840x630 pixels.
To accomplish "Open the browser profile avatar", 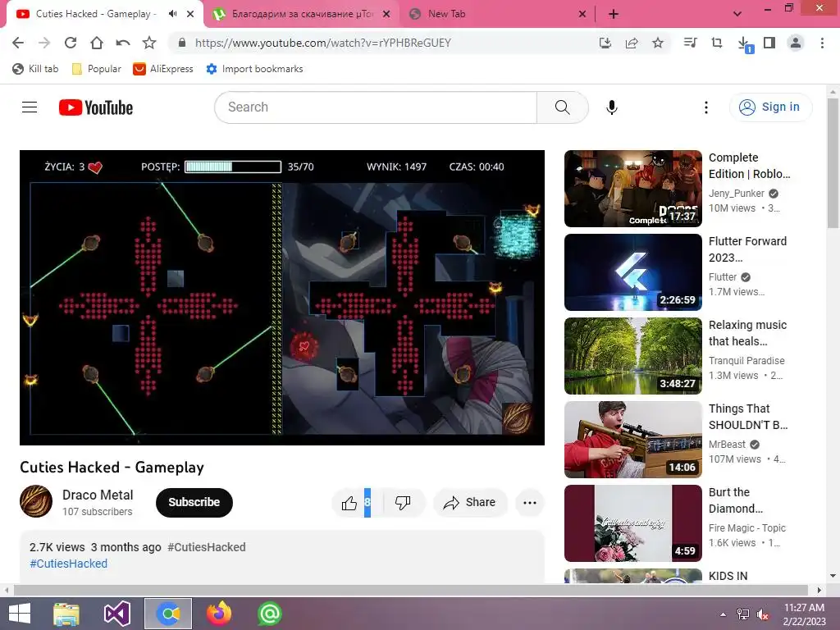I will (796, 43).
